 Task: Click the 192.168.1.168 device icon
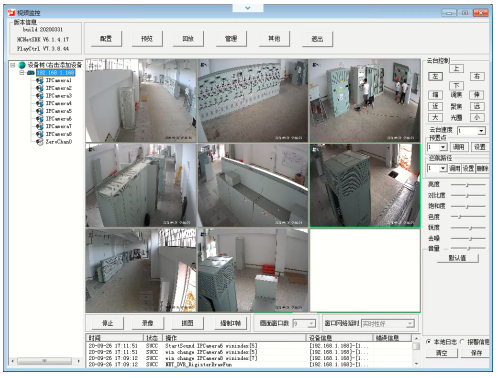[31, 73]
